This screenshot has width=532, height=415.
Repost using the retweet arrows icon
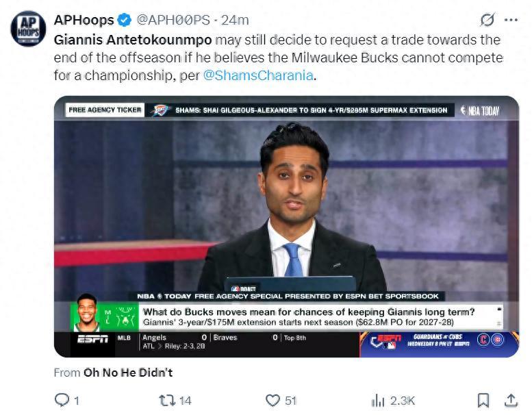tap(166, 400)
